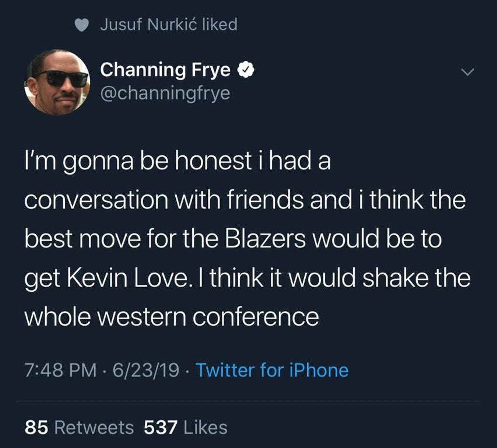Click the blue verified badge icon

247,70
